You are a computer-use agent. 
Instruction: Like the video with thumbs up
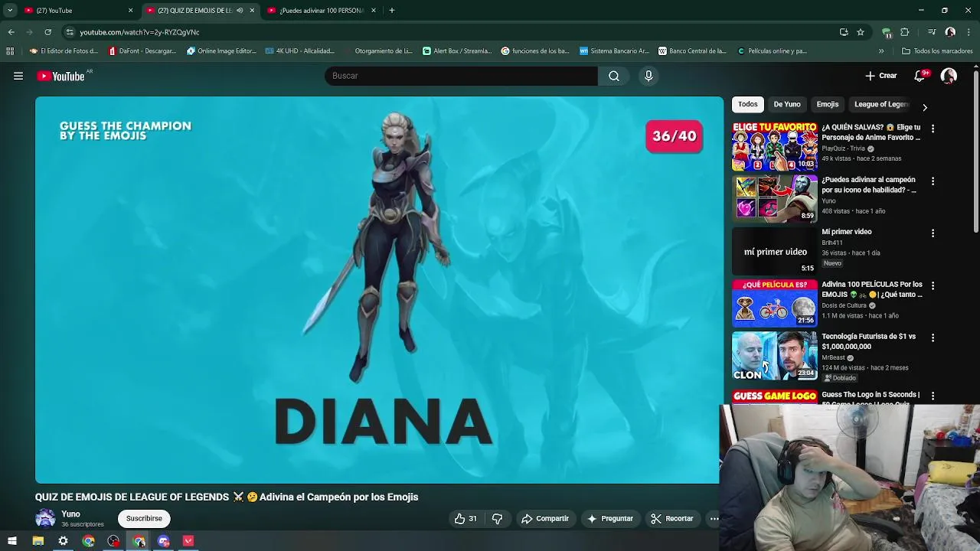(465, 519)
